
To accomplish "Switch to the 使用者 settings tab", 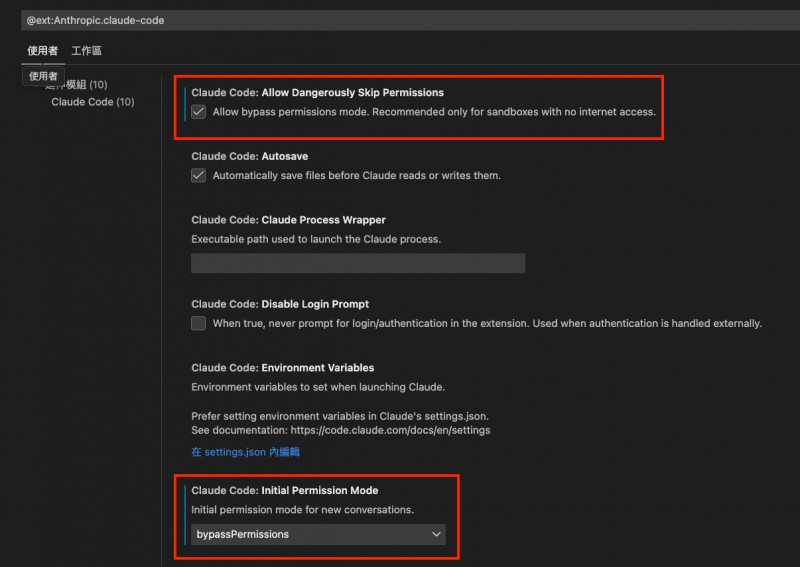I will coord(42,51).
